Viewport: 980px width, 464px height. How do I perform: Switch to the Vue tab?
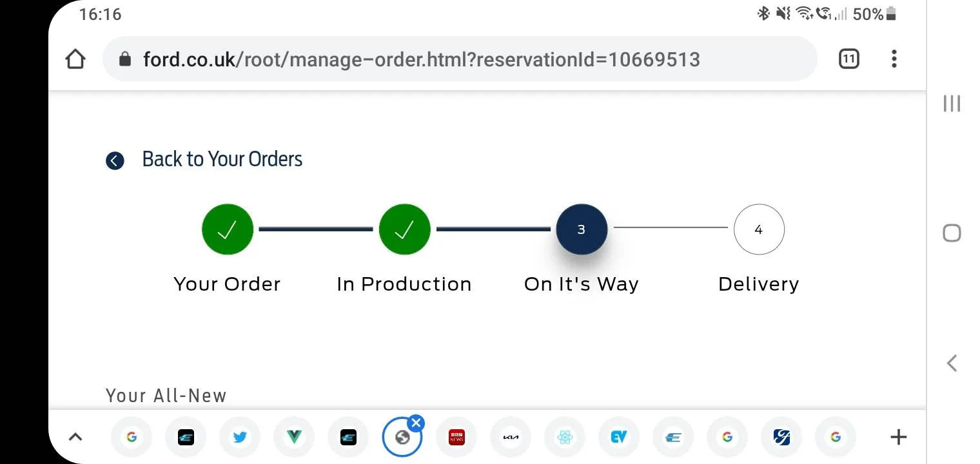[294, 438]
